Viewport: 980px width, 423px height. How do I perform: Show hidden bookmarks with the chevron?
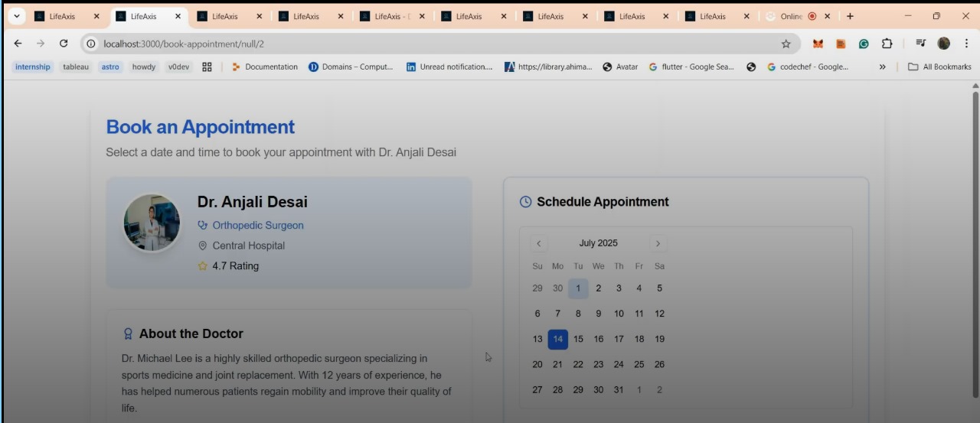point(882,67)
